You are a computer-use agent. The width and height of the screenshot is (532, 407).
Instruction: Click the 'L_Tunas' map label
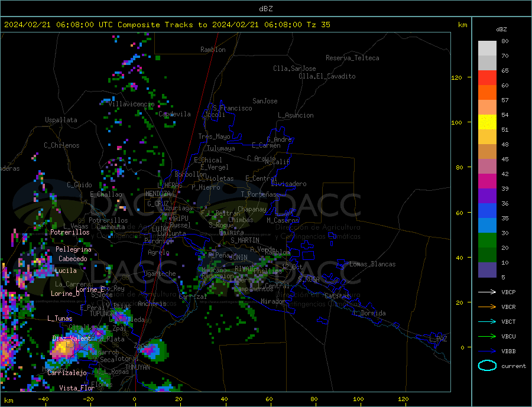point(60,318)
